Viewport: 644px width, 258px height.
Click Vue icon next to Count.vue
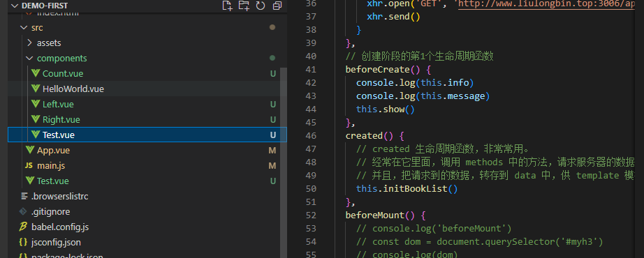click(x=36, y=73)
